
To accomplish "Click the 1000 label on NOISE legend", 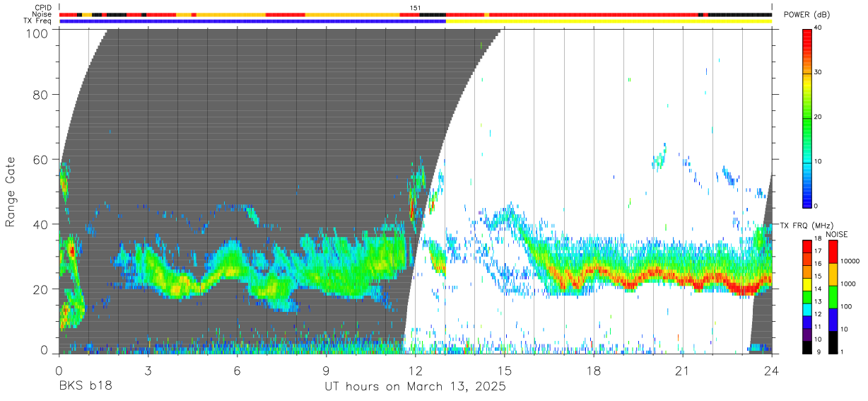I will pos(848,284).
